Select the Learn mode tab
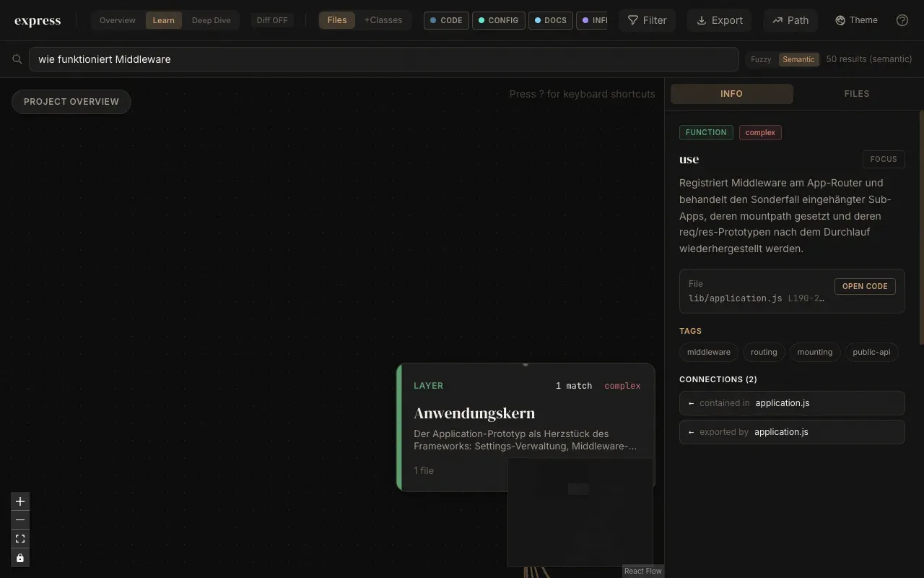This screenshot has width=924, height=578. point(164,20)
